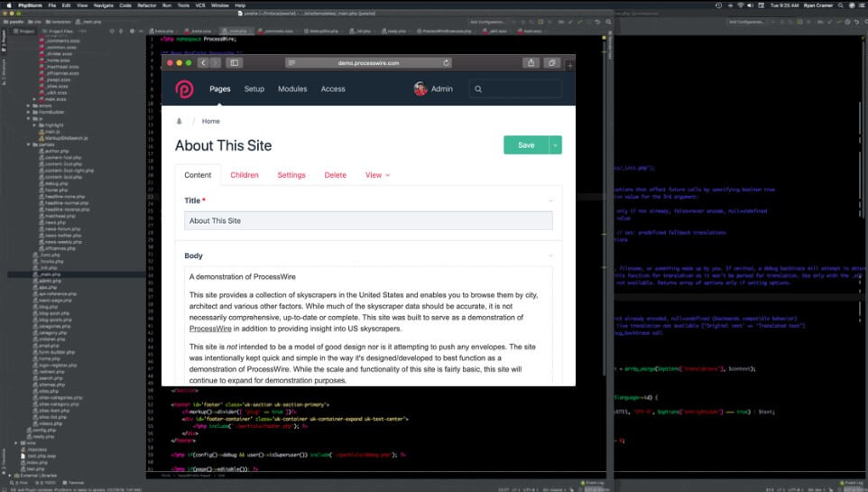Viewport: 868px width, 492px height.
Task: Click the Home breadcrumb link
Action: [x=211, y=121]
